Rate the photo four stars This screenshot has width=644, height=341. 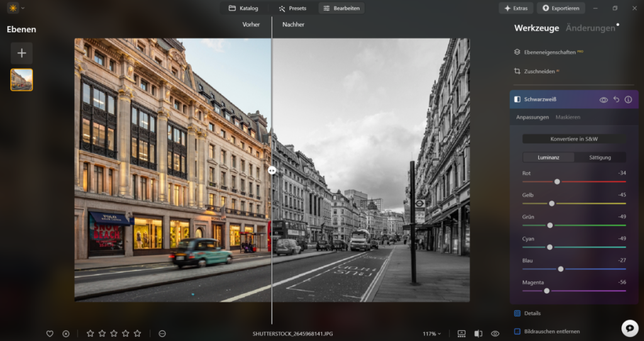(126, 333)
